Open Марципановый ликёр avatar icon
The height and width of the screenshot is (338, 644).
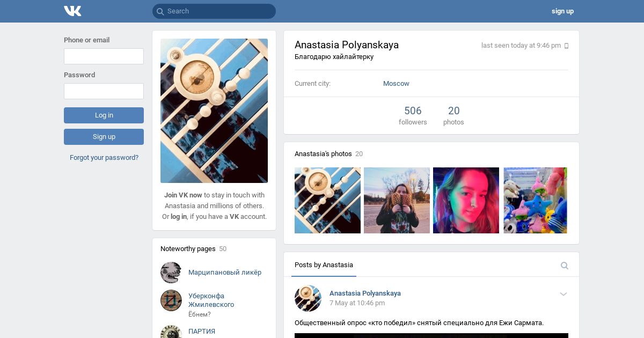171,273
